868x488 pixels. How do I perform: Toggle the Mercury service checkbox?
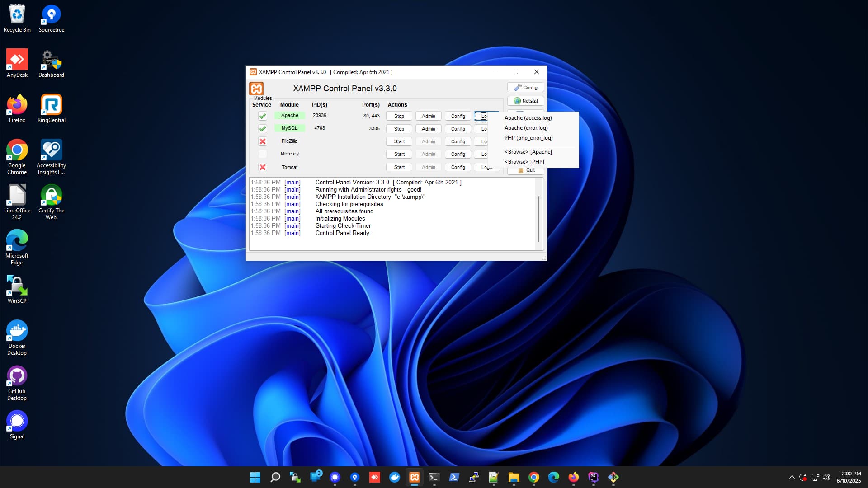[262, 154]
